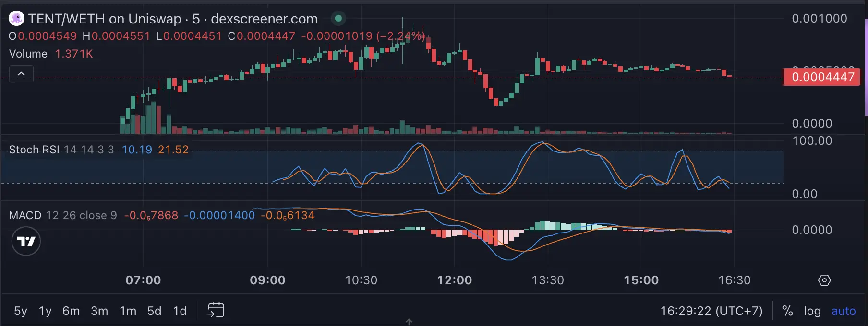The width and height of the screenshot is (868, 326).
Task: Click the Stoch RSI value 10.19
Action: [x=137, y=150]
